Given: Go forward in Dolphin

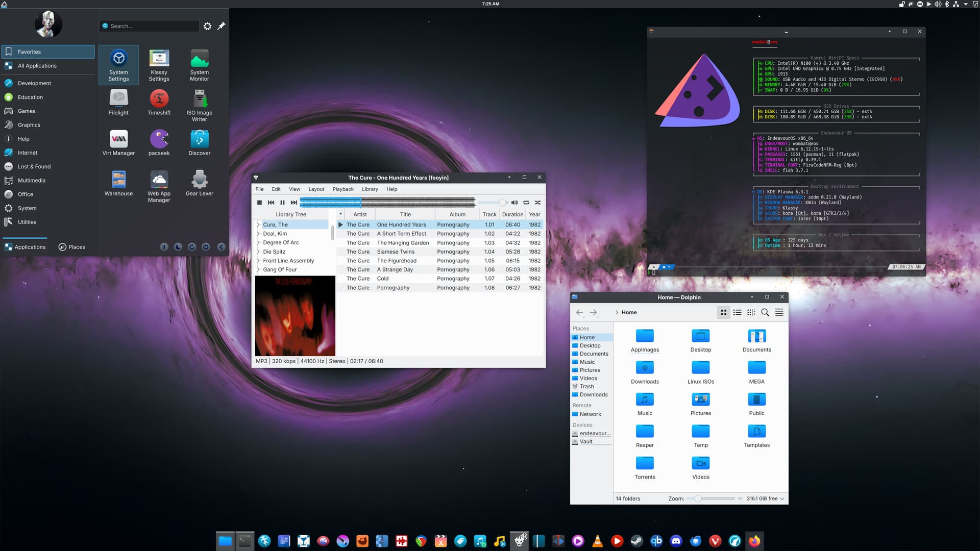Looking at the screenshot, I should 593,312.
